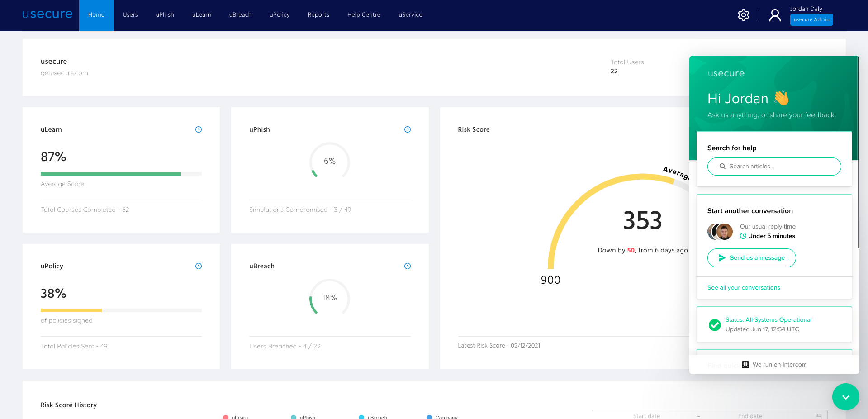Click the usecure Admin badge
Screen dimensions: 868x419
pos(811,20)
